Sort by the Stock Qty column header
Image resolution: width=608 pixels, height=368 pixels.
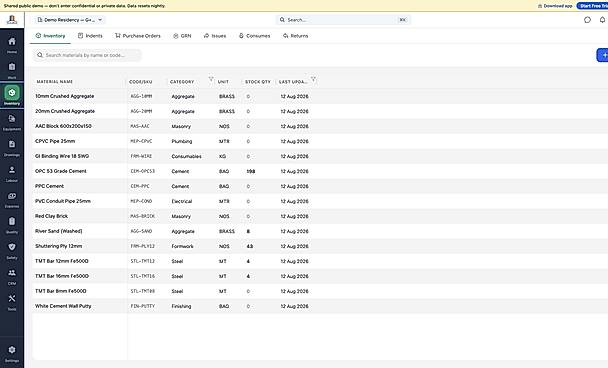point(258,82)
